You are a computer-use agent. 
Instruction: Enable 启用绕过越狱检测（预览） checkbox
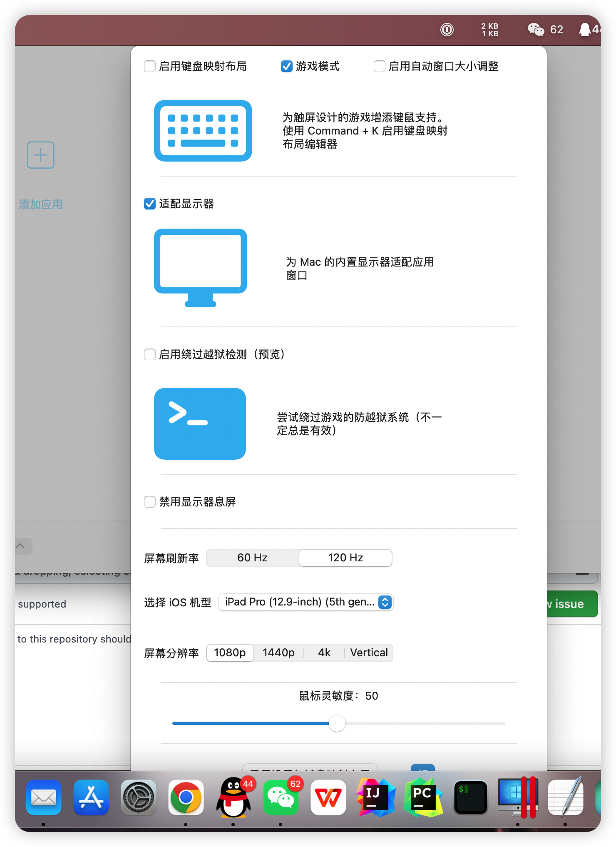(x=150, y=354)
